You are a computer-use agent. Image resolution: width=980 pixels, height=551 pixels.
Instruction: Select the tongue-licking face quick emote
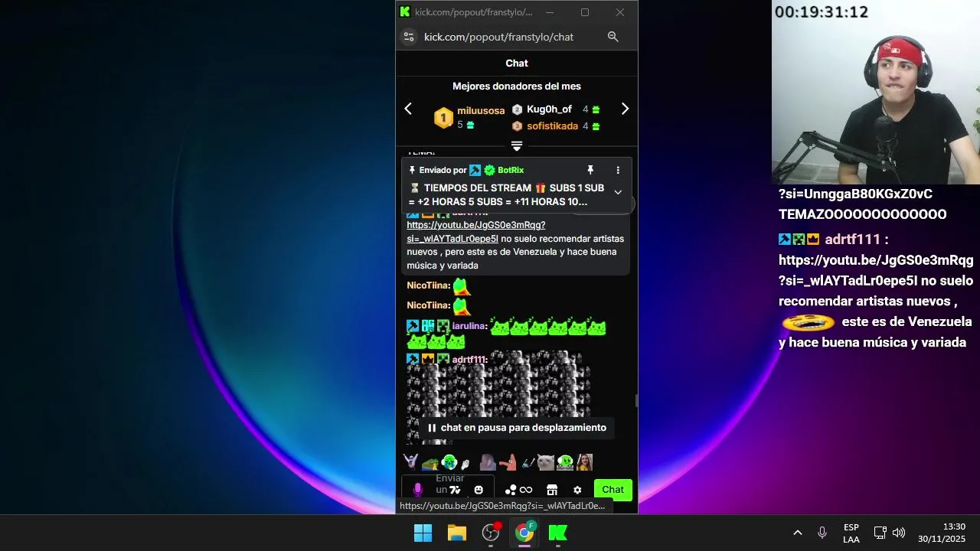click(488, 462)
